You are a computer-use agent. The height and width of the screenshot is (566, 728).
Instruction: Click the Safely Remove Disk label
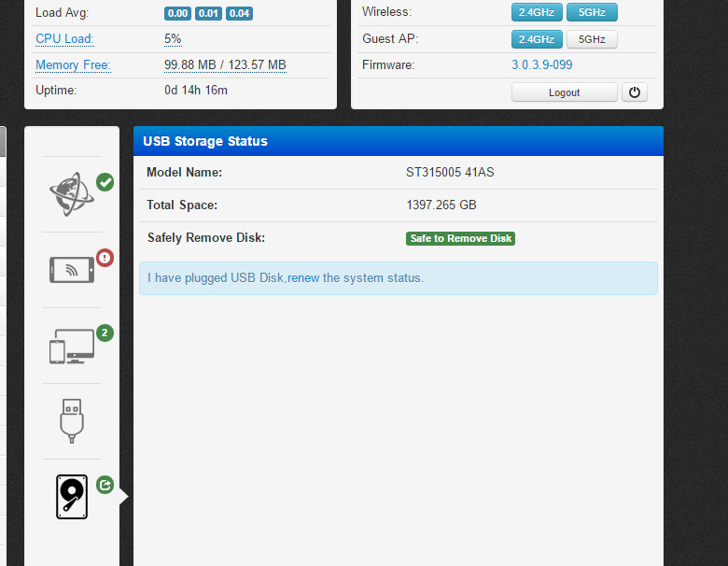point(206,238)
